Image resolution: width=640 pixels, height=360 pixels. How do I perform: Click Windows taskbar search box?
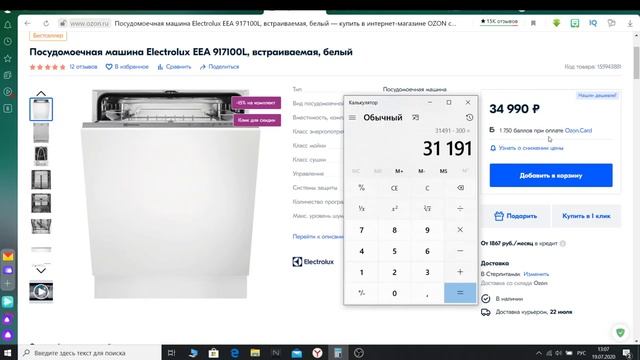[x=90, y=353]
